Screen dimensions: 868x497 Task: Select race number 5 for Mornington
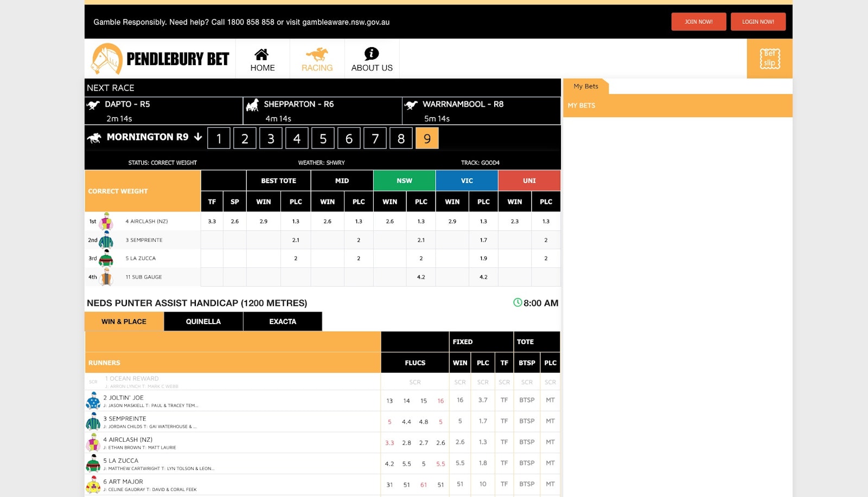[323, 138]
